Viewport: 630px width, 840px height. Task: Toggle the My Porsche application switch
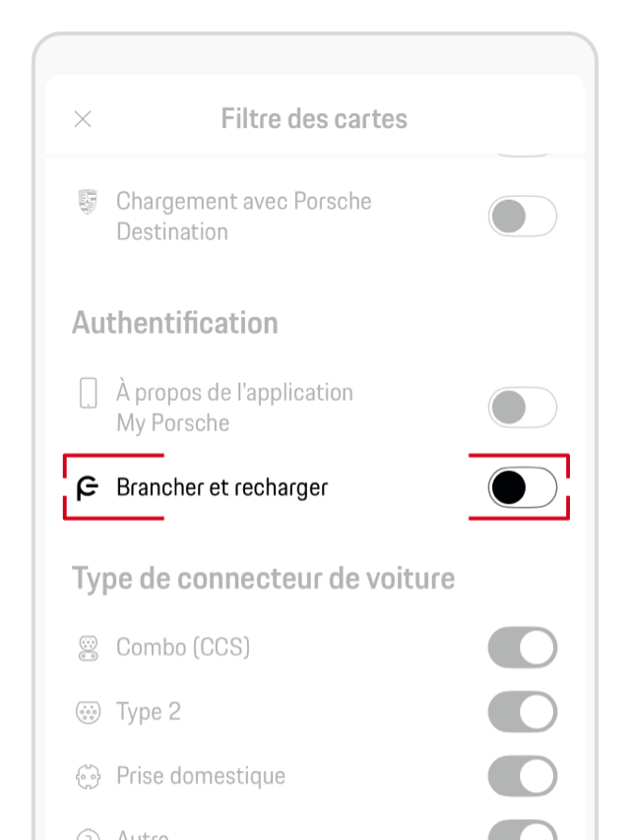pyautogui.click(x=523, y=408)
